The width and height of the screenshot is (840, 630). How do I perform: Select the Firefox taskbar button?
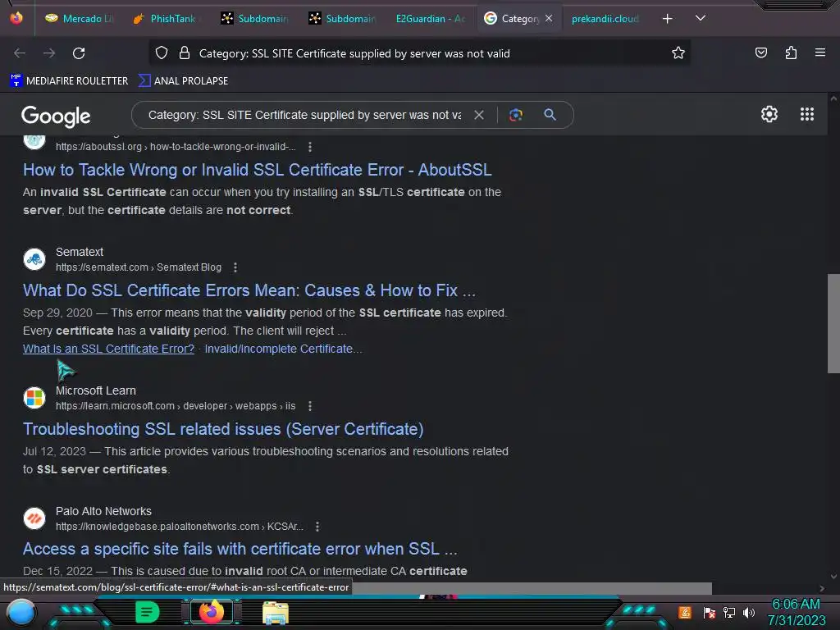(211, 612)
